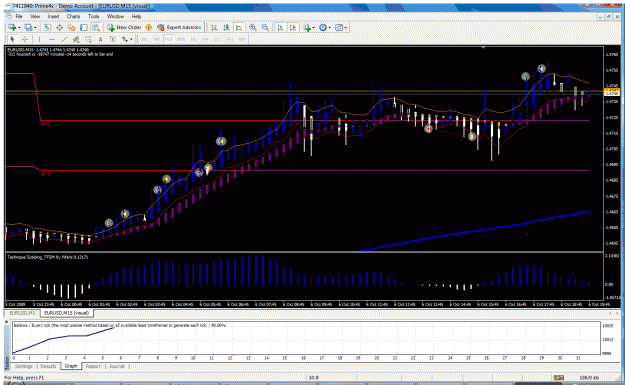Open the Insert menu

click(x=53, y=16)
